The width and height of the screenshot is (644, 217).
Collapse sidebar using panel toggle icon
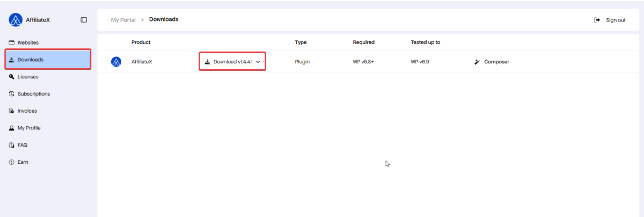pos(84,20)
